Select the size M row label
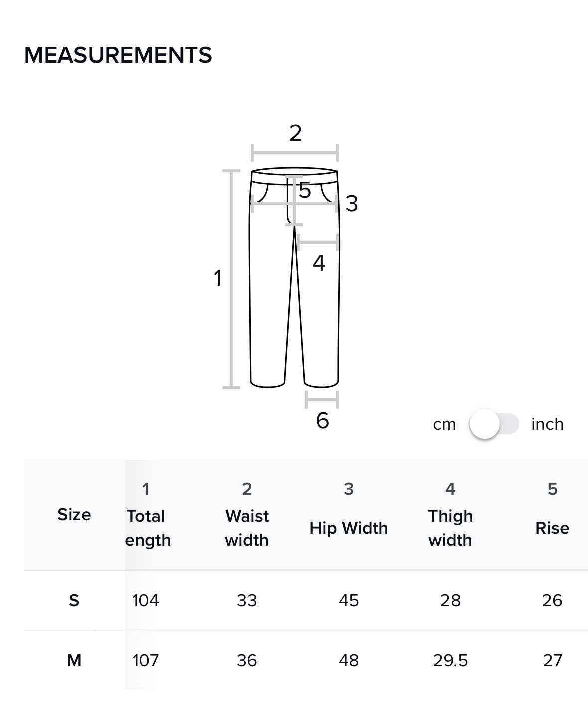 point(74,660)
